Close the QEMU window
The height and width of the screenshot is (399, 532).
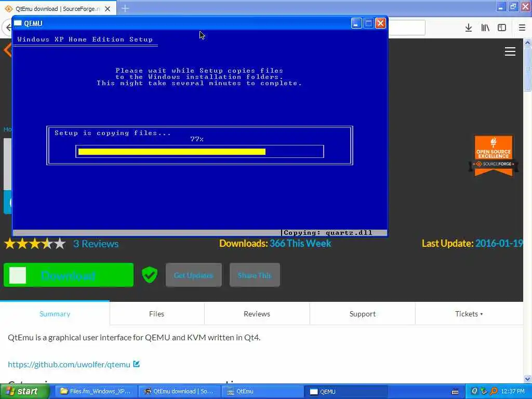pyautogui.click(x=381, y=23)
